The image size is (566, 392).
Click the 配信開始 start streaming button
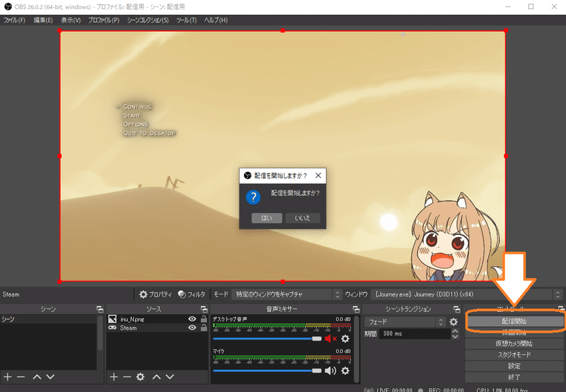[x=514, y=321]
